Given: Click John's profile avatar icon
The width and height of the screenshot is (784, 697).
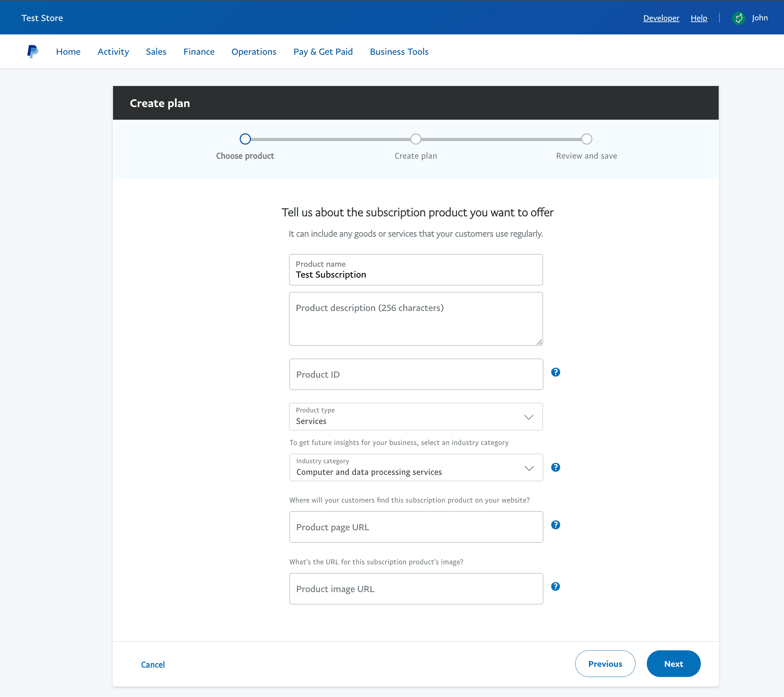Looking at the screenshot, I should point(738,18).
